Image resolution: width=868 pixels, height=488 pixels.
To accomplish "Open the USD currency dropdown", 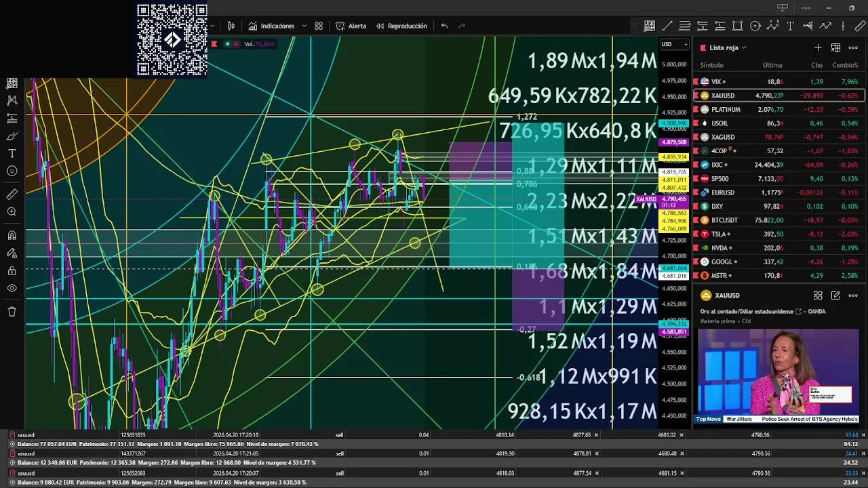I will pos(675,44).
